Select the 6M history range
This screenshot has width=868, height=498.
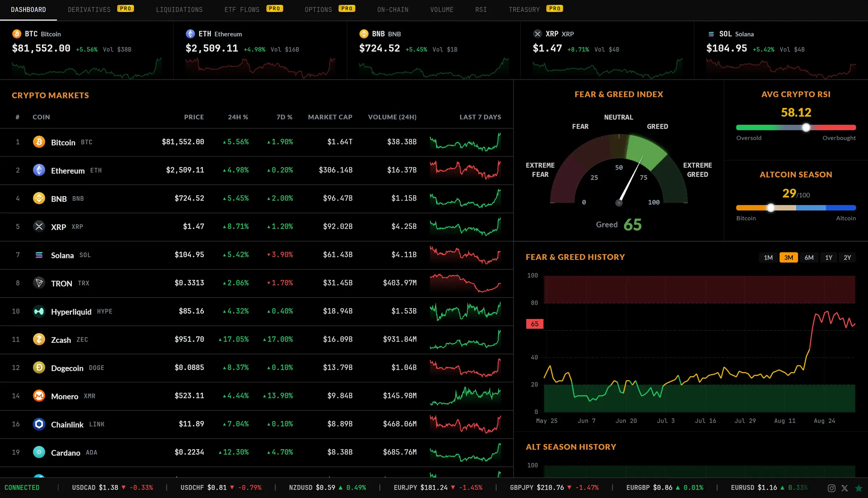809,257
